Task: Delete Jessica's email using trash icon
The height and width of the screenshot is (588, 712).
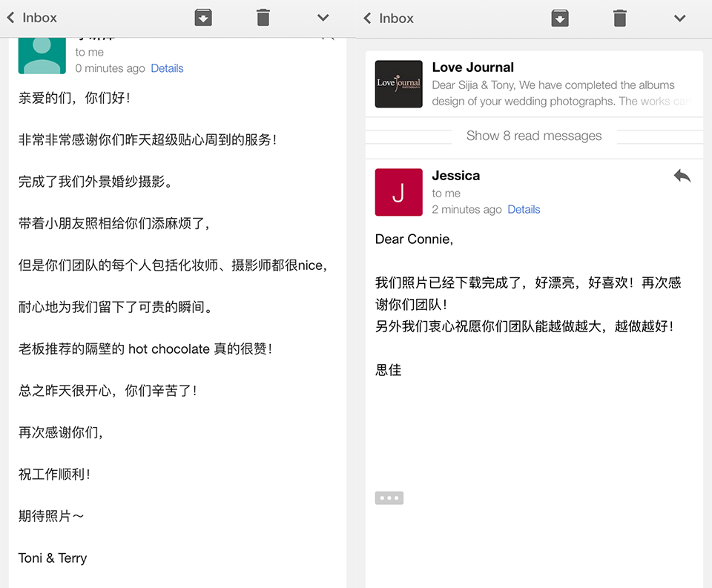Action: 619,17
